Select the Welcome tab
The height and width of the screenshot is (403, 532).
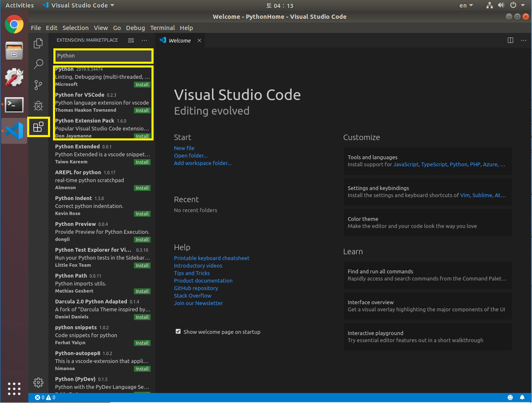coord(180,40)
